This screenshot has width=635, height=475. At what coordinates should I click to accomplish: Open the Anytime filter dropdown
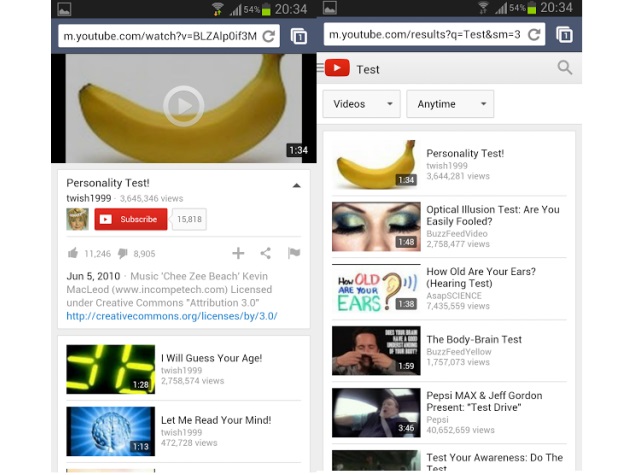point(450,104)
